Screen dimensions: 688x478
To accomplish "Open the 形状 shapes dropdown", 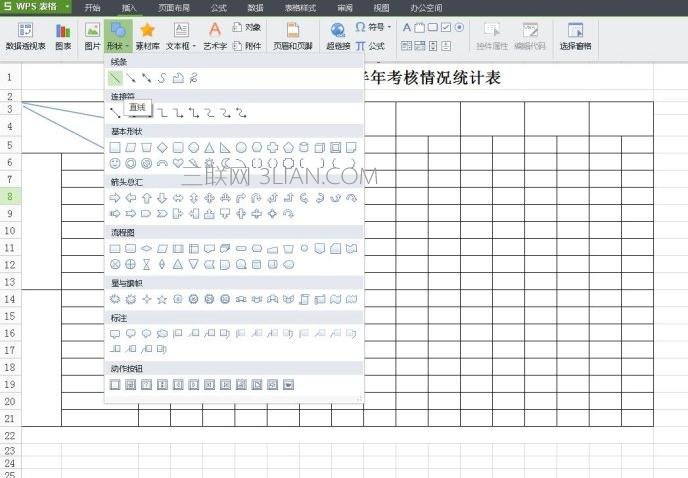I will tap(118, 36).
